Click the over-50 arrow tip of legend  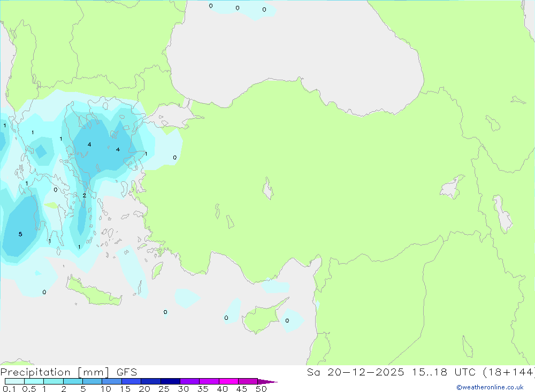pyautogui.click(x=268, y=382)
